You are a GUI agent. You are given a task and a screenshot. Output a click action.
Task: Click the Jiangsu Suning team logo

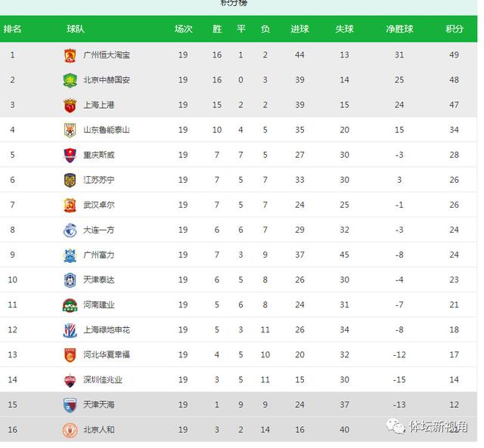tap(70, 180)
